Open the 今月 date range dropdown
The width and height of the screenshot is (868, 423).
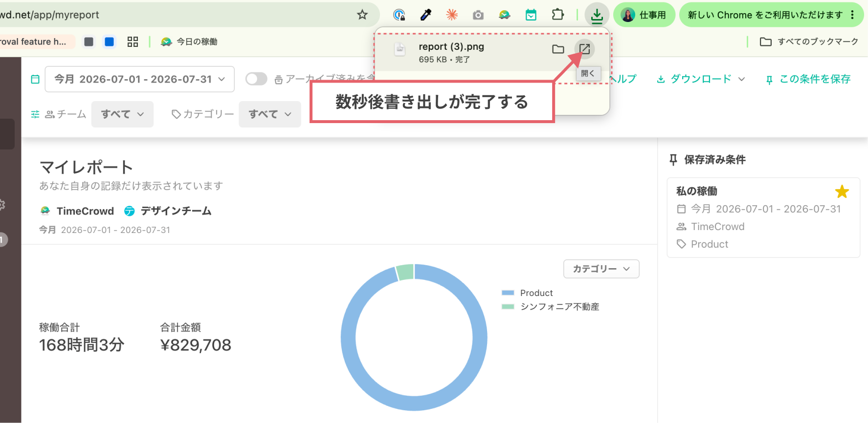[140, 79]
